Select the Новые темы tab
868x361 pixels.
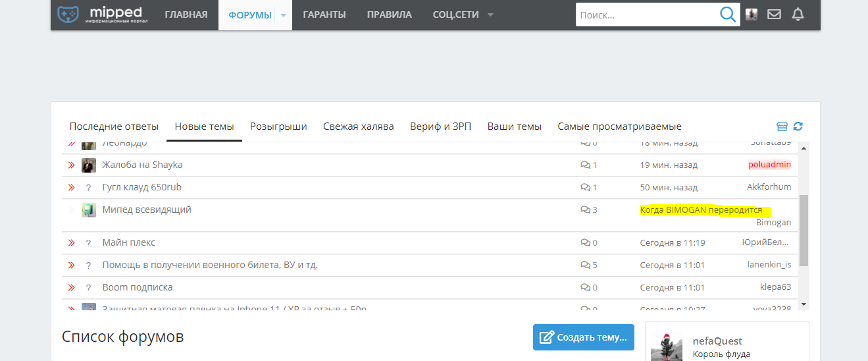205,126
